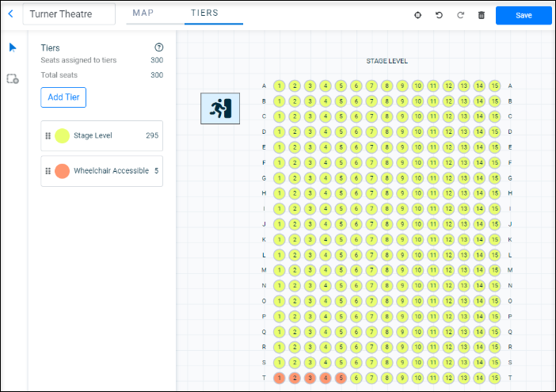556x392 pixels.
Task: Select orange wheelchair seat 3 in row T
Action: pyautogui.click(x=310, y=378)
